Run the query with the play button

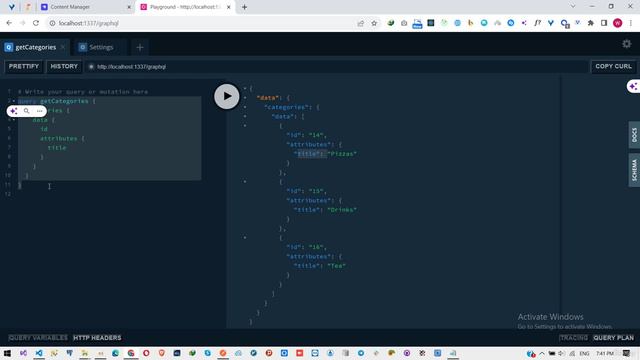pyautogui.click(x=227, y=96)
